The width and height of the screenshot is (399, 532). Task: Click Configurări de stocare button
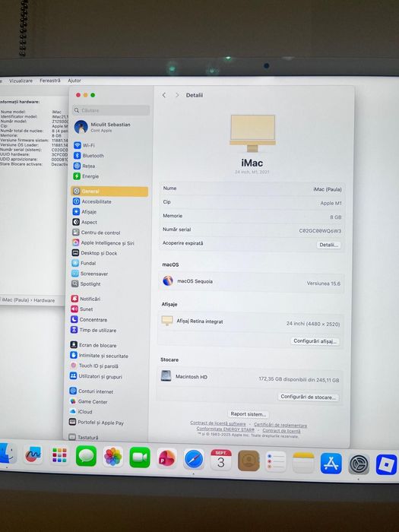tap(308, 397)
